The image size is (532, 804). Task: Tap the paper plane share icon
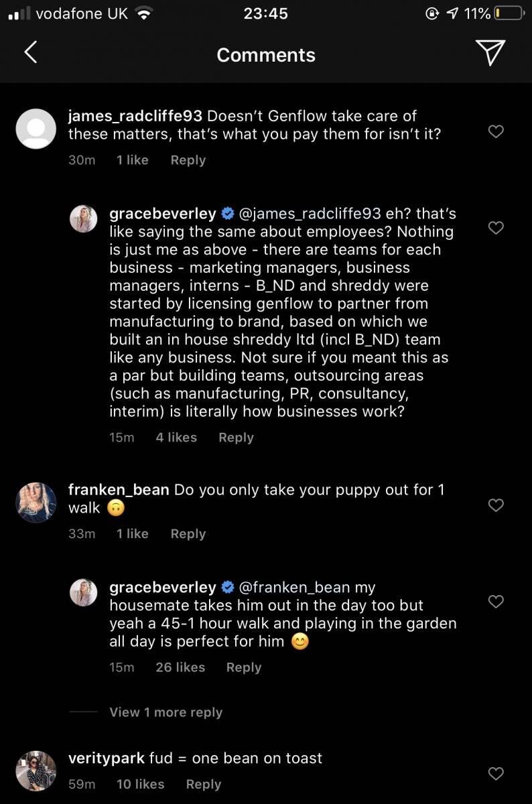[490, 52]
